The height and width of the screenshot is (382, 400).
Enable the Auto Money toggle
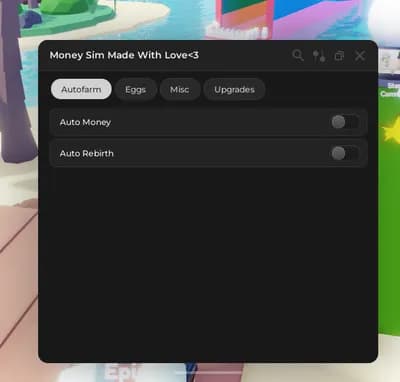click(345, 122)
